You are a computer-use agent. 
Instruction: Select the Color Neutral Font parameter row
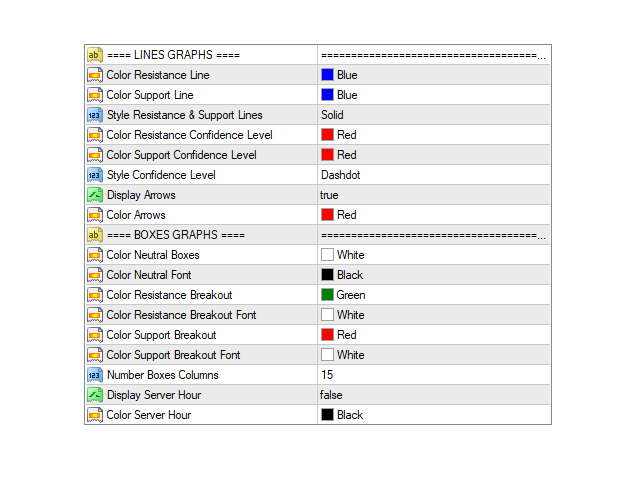click(318, 275)
